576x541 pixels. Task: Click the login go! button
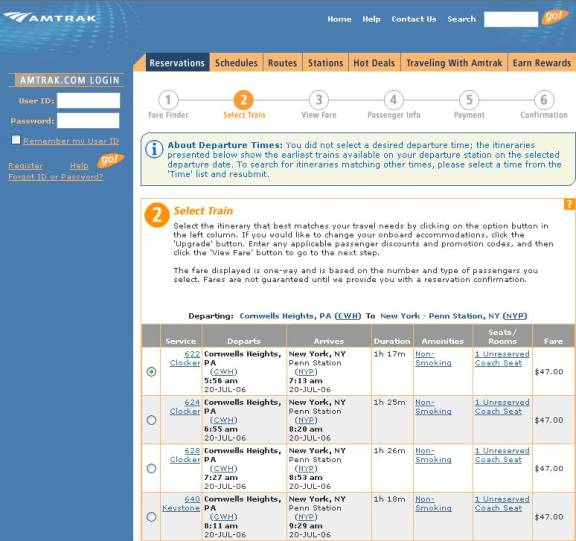[110, 160]
